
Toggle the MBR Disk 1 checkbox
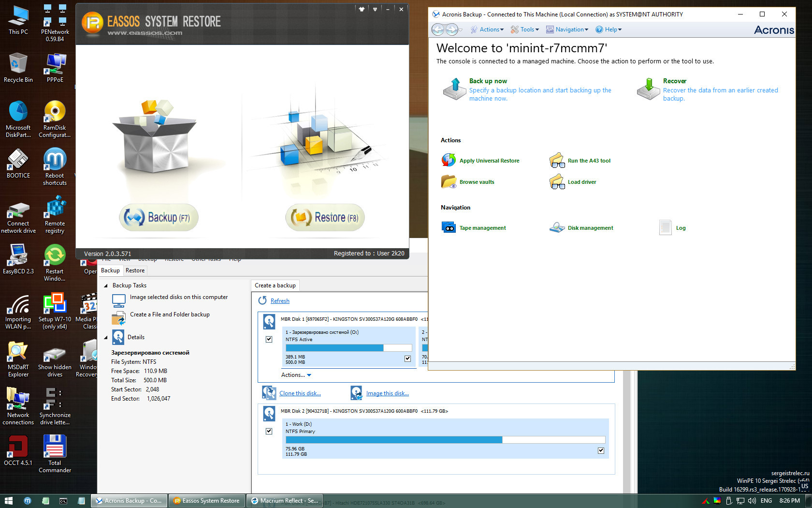pyautogui.click(x=269, y=339)
